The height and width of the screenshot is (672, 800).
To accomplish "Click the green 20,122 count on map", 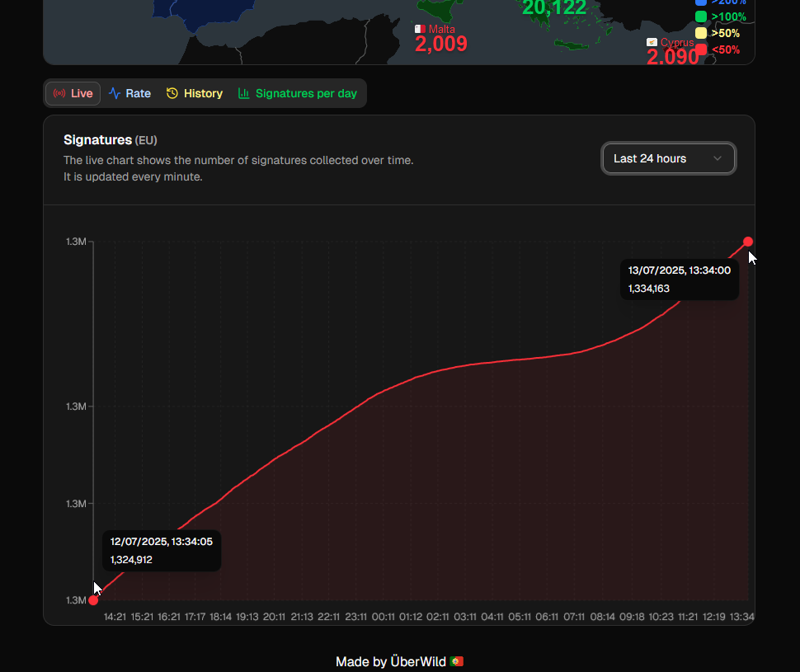I will [554, 7].
